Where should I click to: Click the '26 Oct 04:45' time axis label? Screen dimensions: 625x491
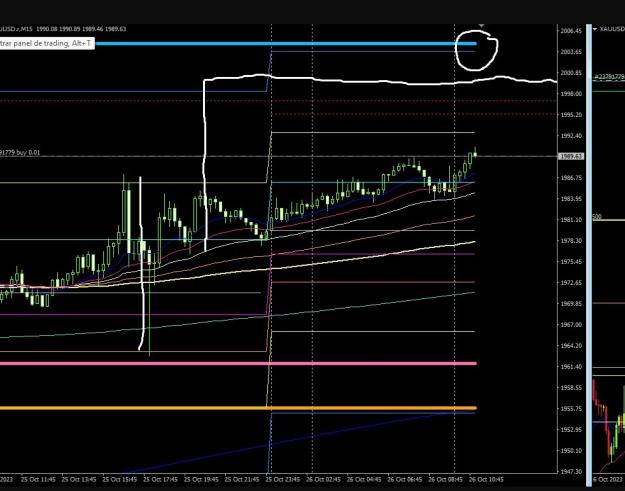tap(364, 479)
